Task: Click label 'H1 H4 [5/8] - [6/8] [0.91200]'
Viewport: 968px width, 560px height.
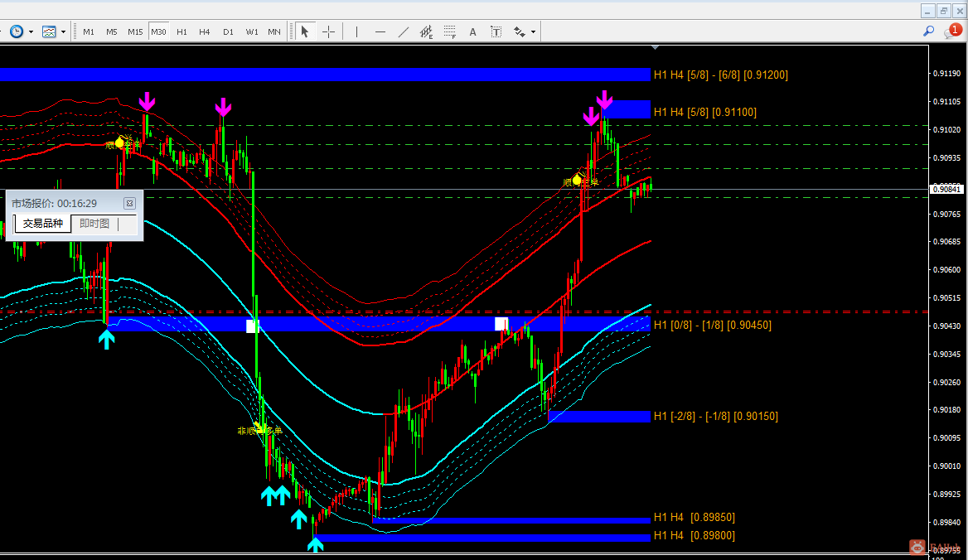Action: (720, 75)
